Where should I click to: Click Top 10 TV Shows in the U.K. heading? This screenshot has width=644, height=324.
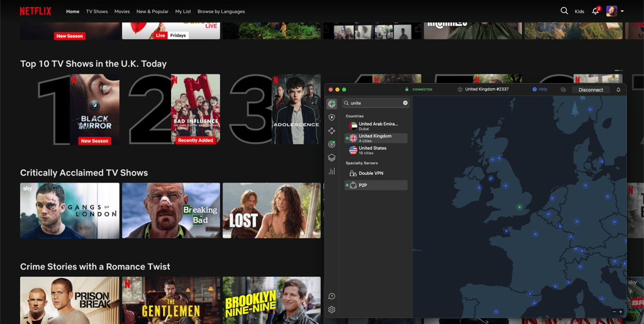point(93,64)
